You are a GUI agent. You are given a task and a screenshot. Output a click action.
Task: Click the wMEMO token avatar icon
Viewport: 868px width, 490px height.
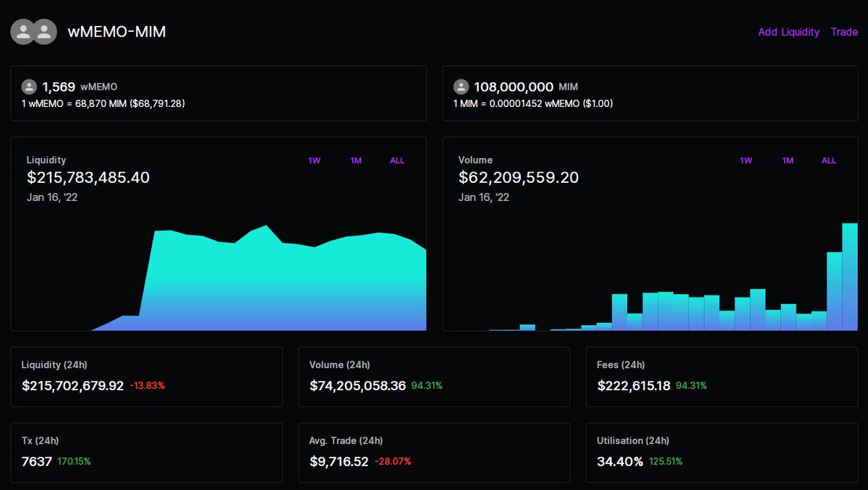[29, 87]
